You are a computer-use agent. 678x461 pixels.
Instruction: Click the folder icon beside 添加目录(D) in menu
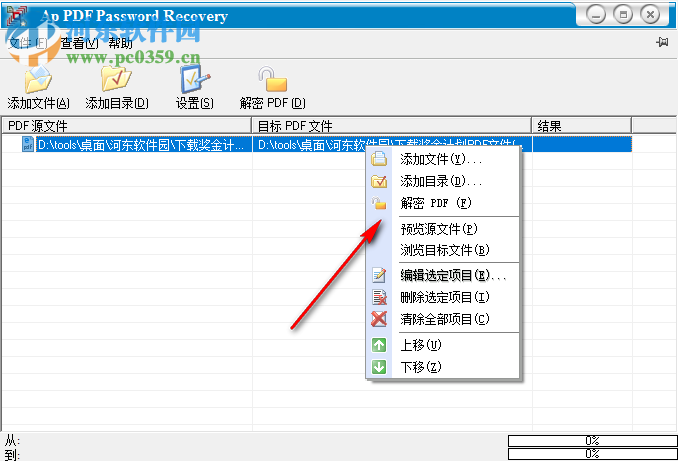click(x=379, y=181)
